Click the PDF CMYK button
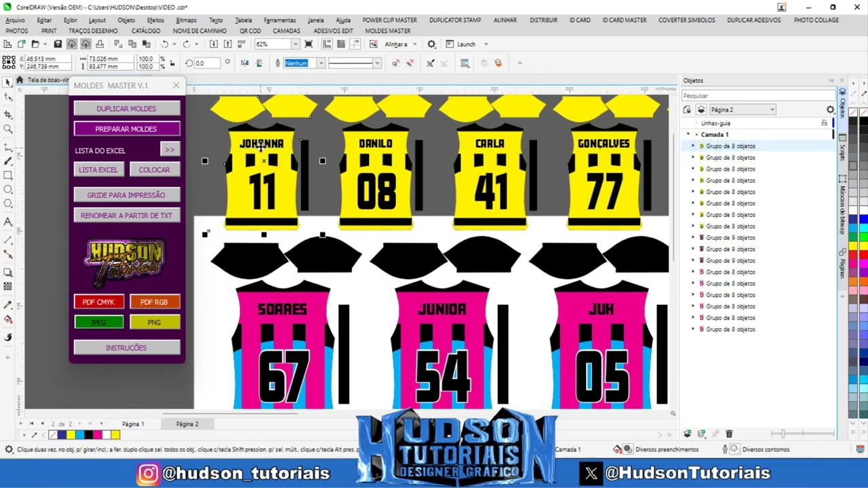 (98, 302)
